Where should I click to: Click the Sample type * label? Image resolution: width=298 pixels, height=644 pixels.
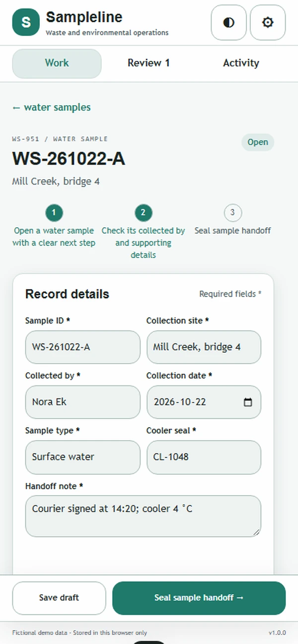point(53,431)
